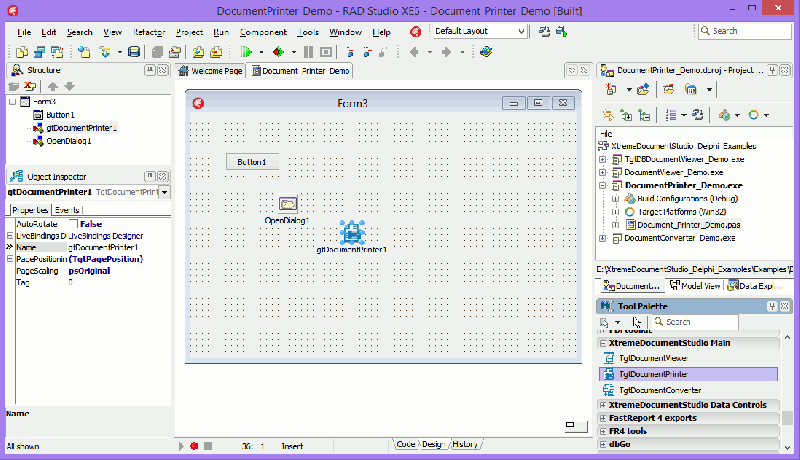Screen dimensions: 800x460
Task: Click the Save Desktop layout icon
Action: click(544, 32)
